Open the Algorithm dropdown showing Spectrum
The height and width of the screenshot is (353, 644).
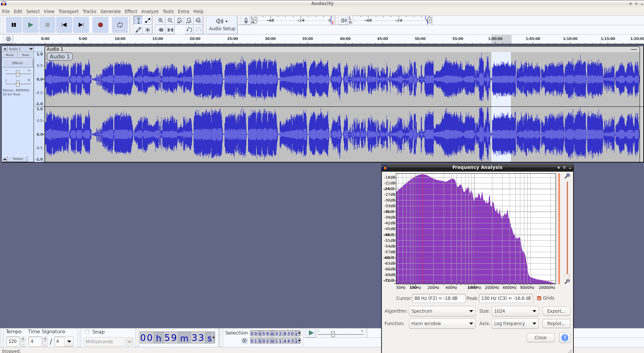pyautogui.click(x=442, y=311)
